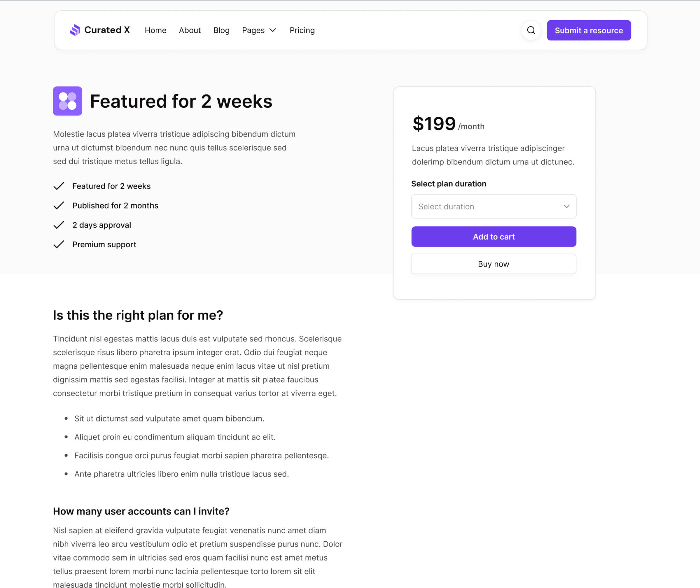The image size is (700, 588).
Task: Open the search magnifier icon
Action: point(531,30)
